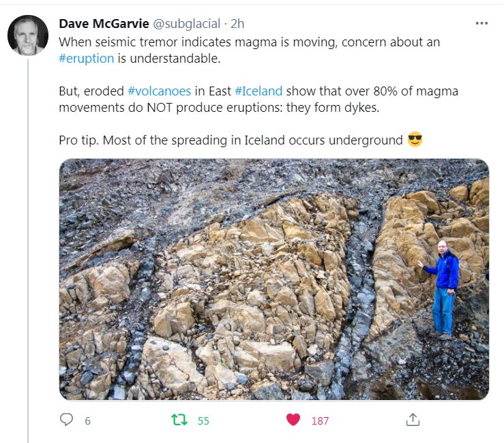
Task: Open the #volcanoes hashtag link
Action: click(x=160, y=91)
